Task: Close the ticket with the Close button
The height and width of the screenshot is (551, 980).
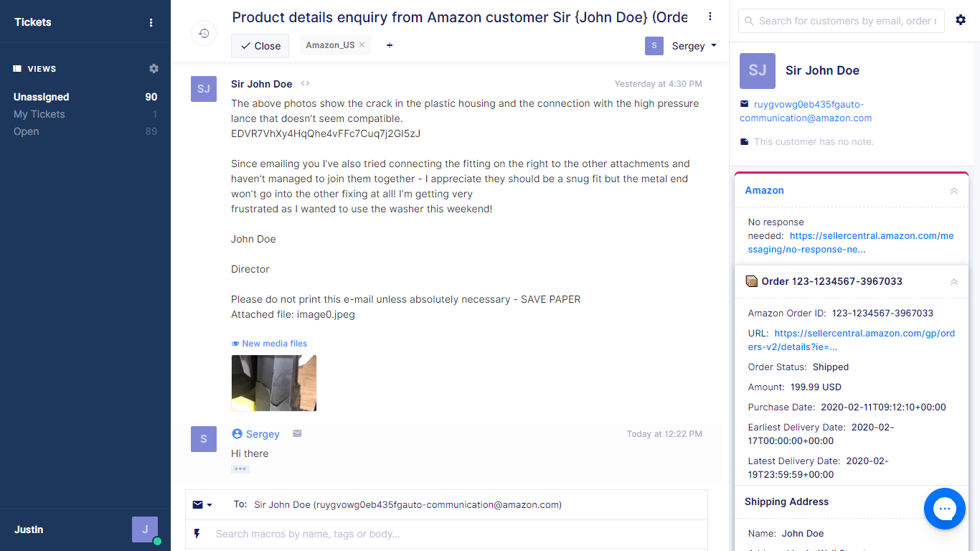Action: pyautogui.click(x=260, y=46)
